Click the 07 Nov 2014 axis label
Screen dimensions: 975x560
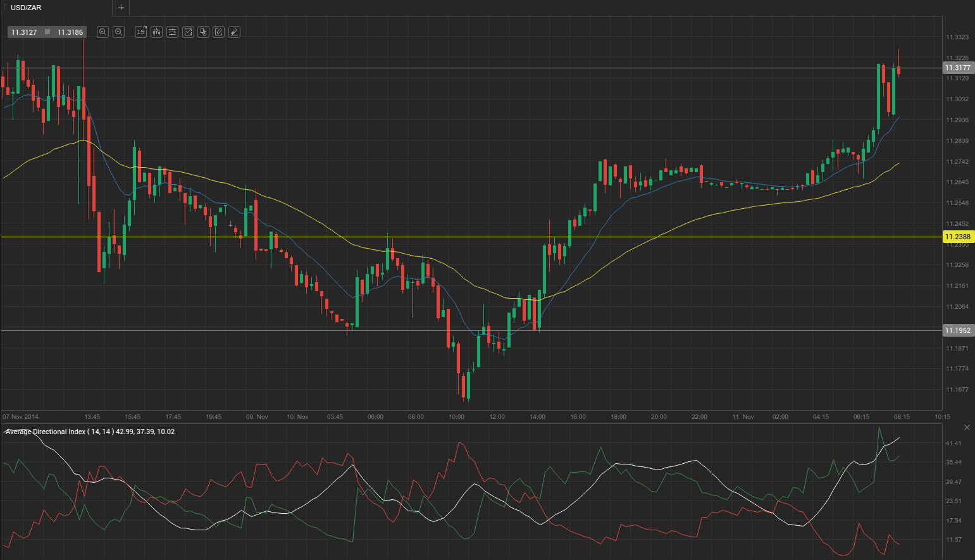tap(20, 416)
